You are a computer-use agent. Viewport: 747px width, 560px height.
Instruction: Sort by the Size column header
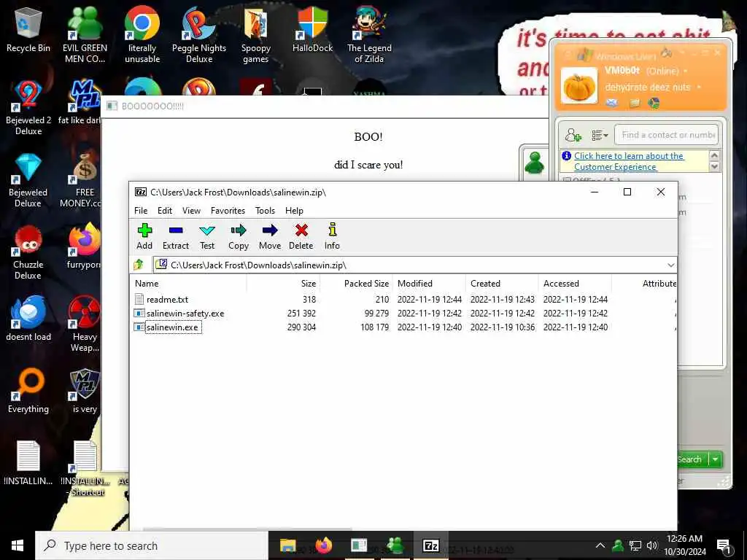(284, 284)
